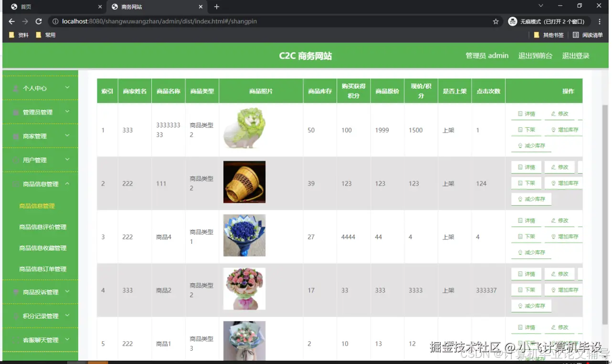Open the 阅读清单 reading list
The image size is (612, 364).
588,35
